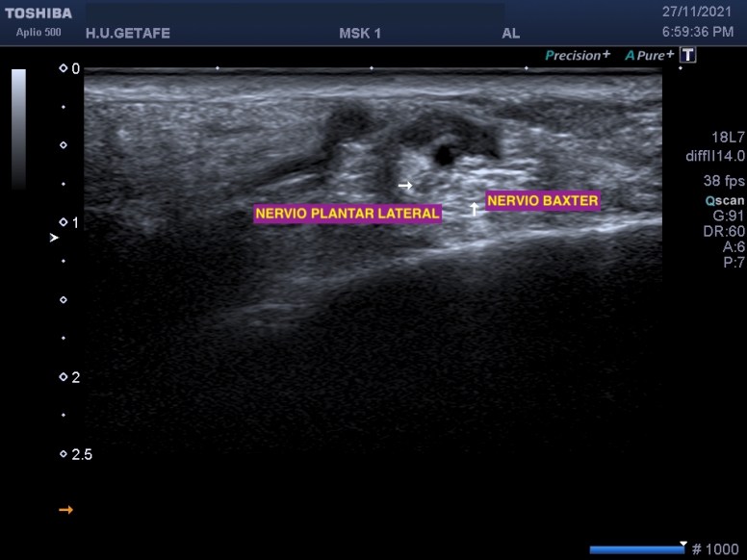
Task: Open the 18L7 probe selection
Action: click(725, 139)
